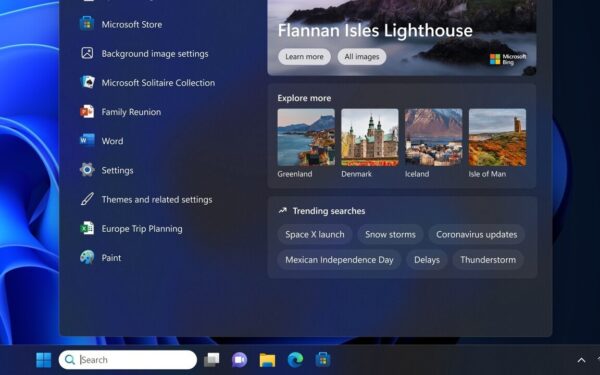The height and width of the screenshot is (375, 600).
Task: Open the Isle of Man thumbnail
Action: [x=497, y=137]
